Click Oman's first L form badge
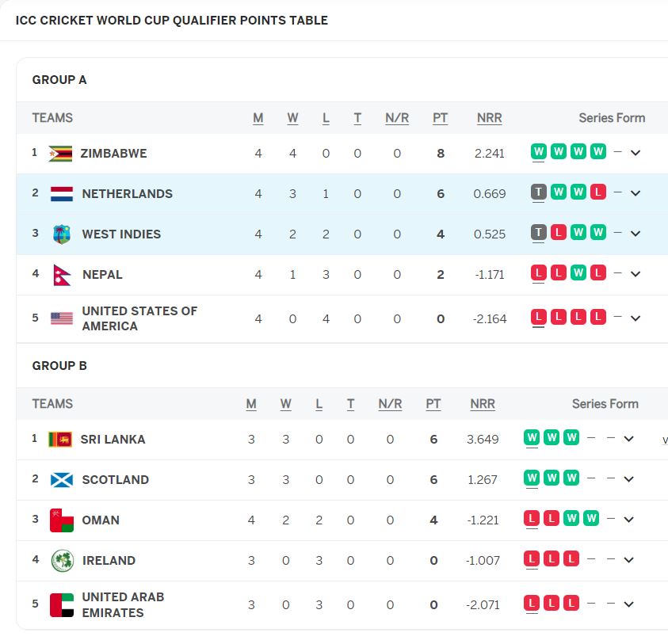 (x=532, y=518)
